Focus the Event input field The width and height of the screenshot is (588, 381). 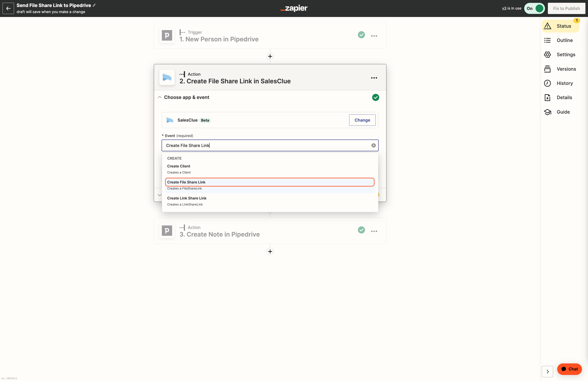click(270, 145)
